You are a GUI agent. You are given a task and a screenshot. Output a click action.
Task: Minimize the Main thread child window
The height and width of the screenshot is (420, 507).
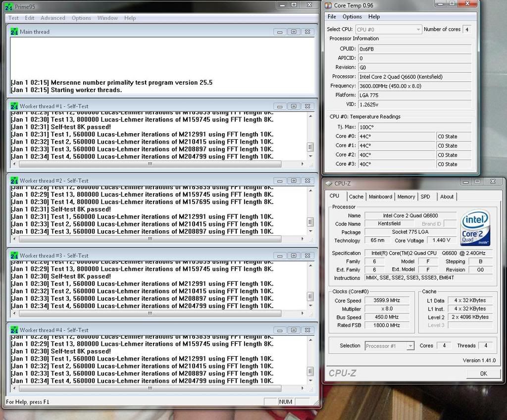pos(280,32)
